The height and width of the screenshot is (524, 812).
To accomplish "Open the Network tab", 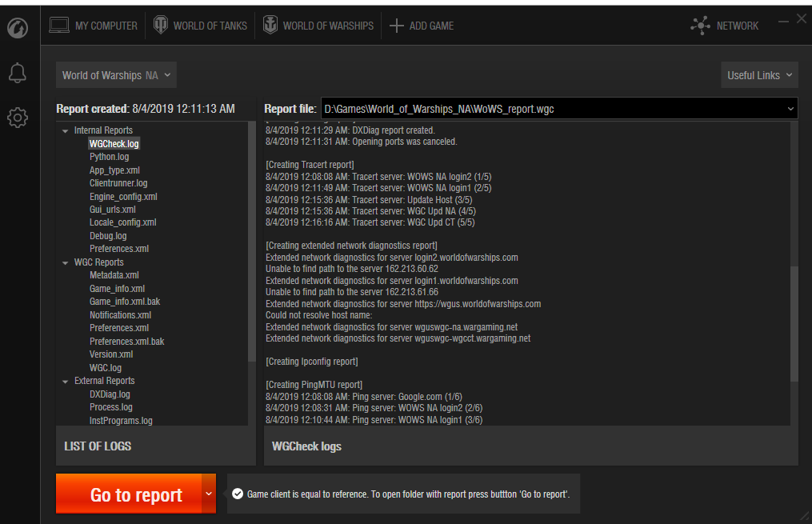I will point(725,26).
